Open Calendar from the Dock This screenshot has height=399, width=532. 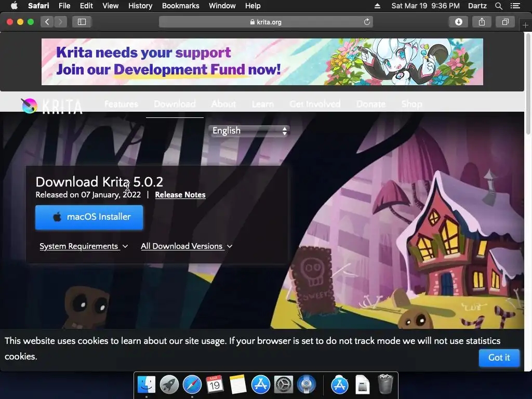[x=215, y=385]
